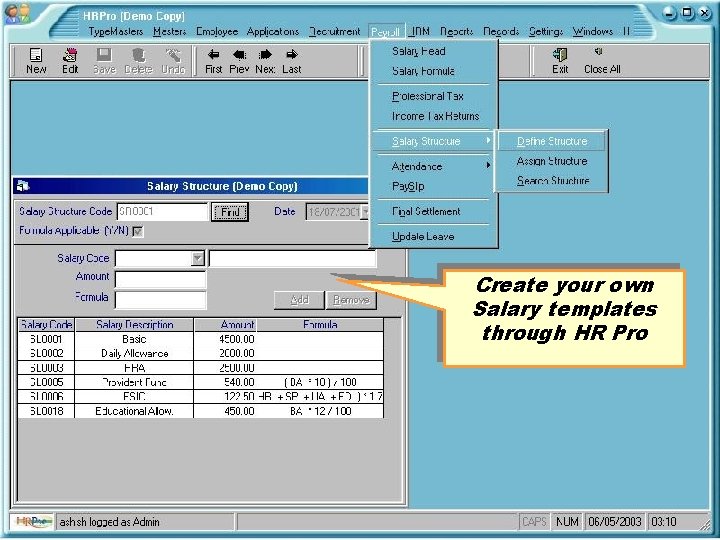
Task: Toggle Formula Applicable (Y/N) checkbox
Action: click(x=138, y=231)
